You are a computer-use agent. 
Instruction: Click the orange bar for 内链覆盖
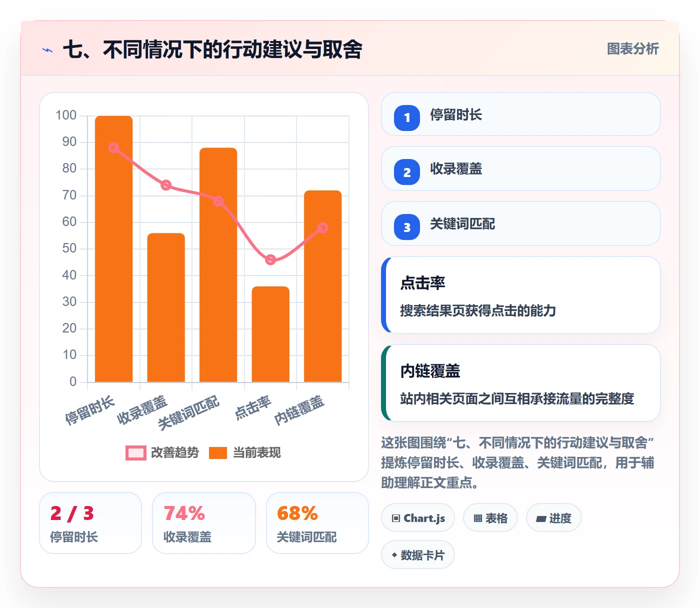323,286
